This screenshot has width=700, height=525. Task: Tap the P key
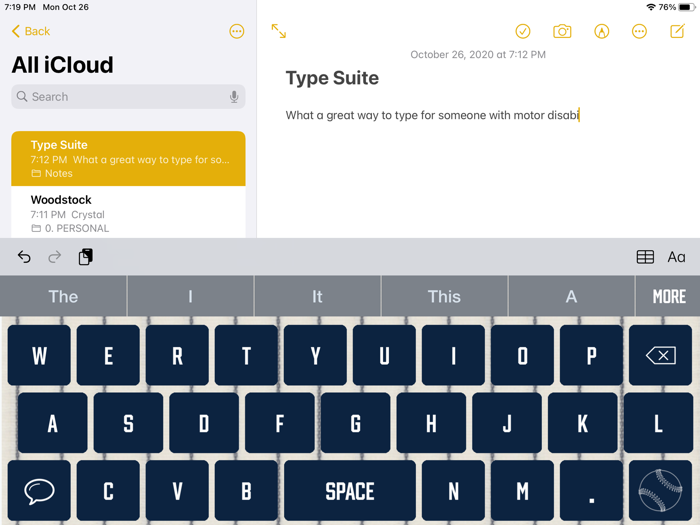[x=591, y=355]
